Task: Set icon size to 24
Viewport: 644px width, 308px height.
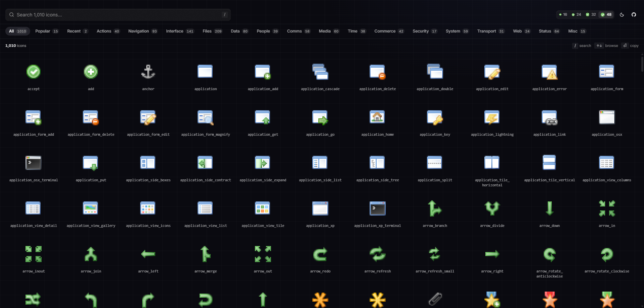Action: pyautogui.click(x=577, y=15)
